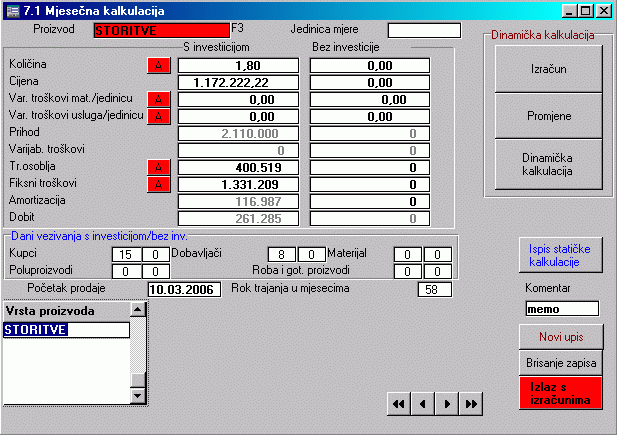Edit Dobavljači without-investment days field
This screenshot has width=617, height=435.
point(312,255)
